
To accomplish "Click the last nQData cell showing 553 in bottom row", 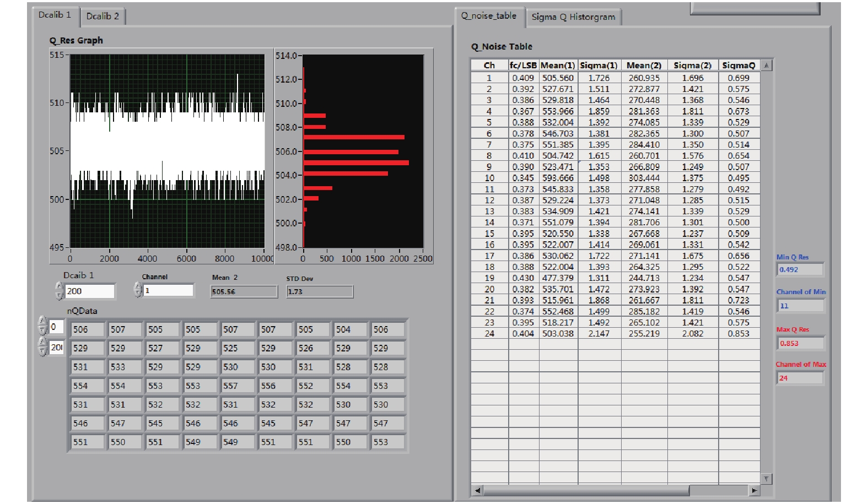I will pyautogui.click(x=387, y=442).
